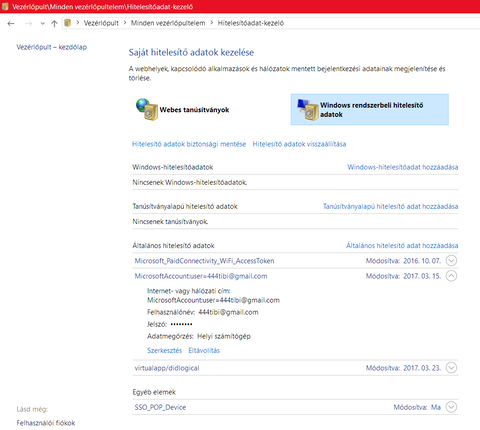The height and width of the screenshot is (430, 480).
Task: Click the Módosítva: 2017. 03. 23. date
Action: click(403, 368)
